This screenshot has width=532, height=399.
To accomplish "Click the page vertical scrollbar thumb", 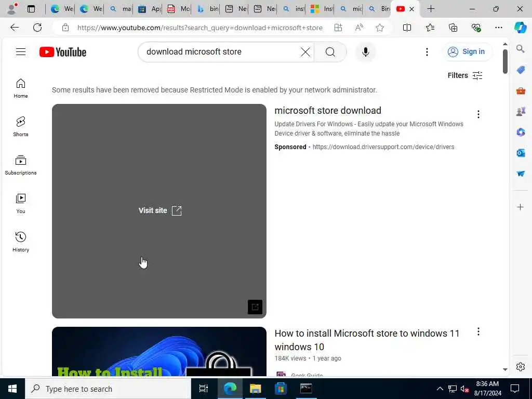I will (x=505, y=61).
